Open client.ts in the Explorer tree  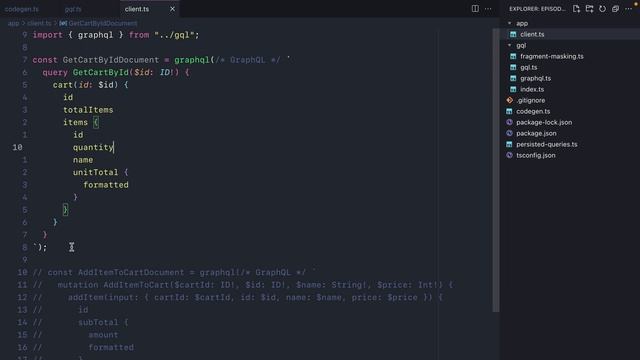[x=532, y=34]
